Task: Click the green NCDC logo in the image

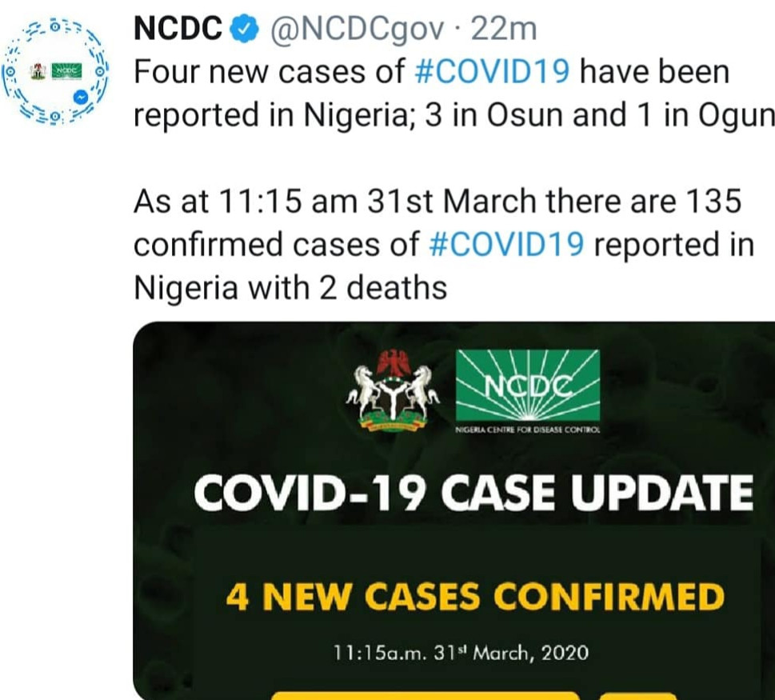Action: 528,385
